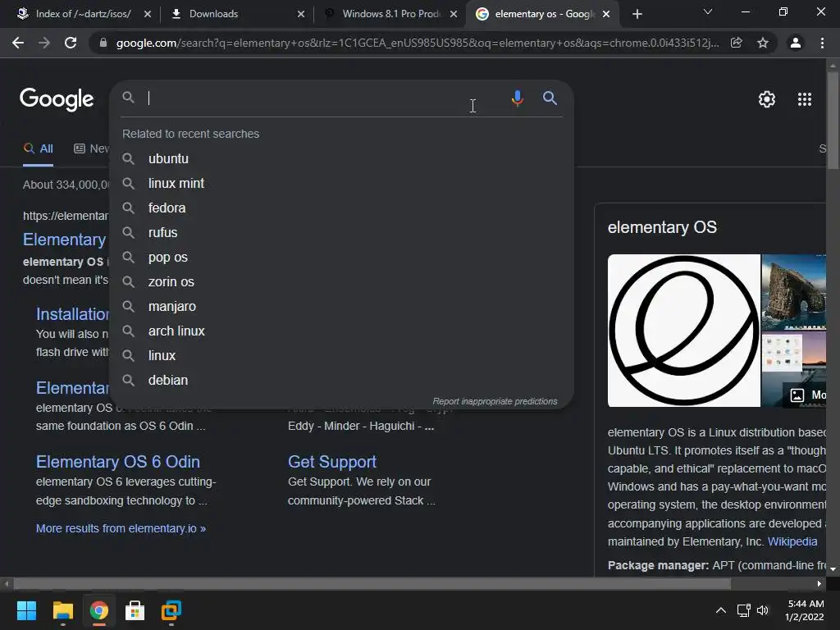Choose the plain linux suggestion
The height and width of the screenshot is (630, 840).
click(x=342, y=356)
